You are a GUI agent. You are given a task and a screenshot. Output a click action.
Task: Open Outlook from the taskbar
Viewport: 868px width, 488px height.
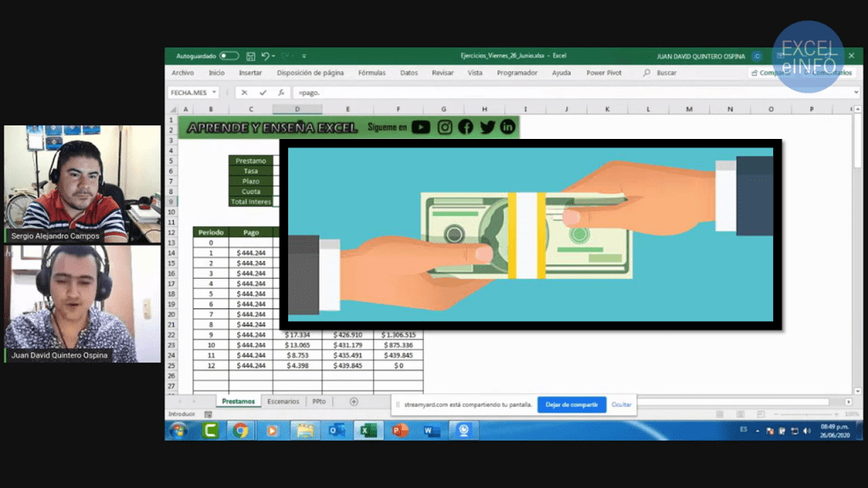tap(337, 430)
